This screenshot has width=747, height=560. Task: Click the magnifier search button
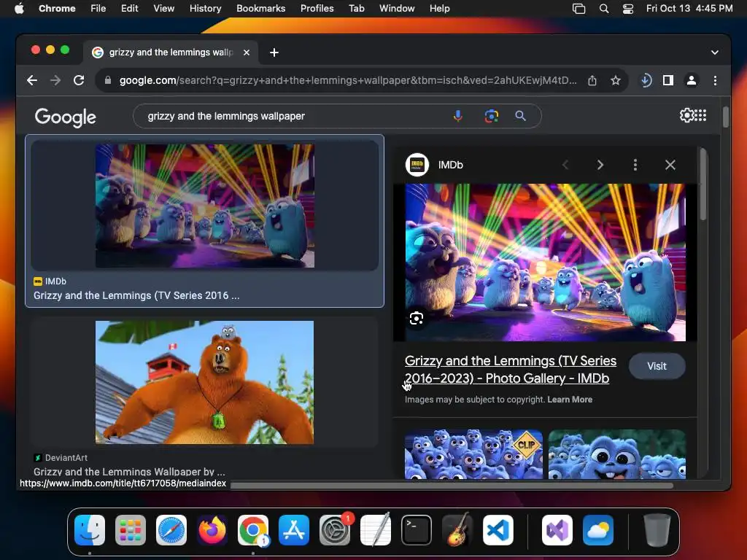pyautogui.click(x=520, y=116)
